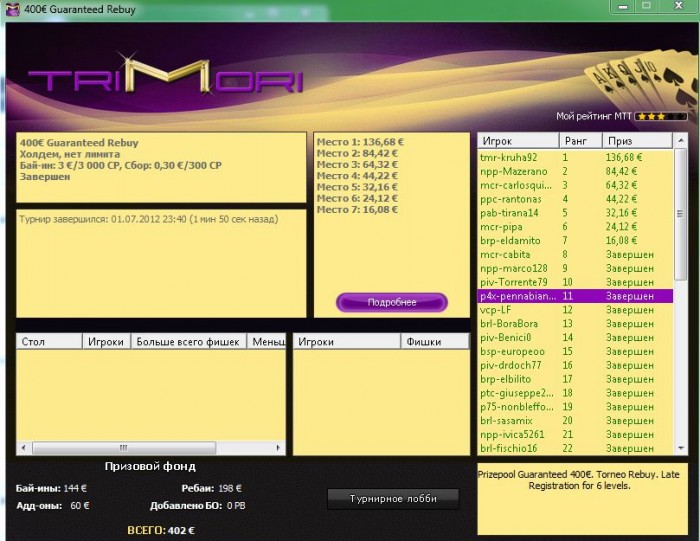Click right arrow of tables scrollbar
Screen dimensions: 700x541
click(278, 448)
